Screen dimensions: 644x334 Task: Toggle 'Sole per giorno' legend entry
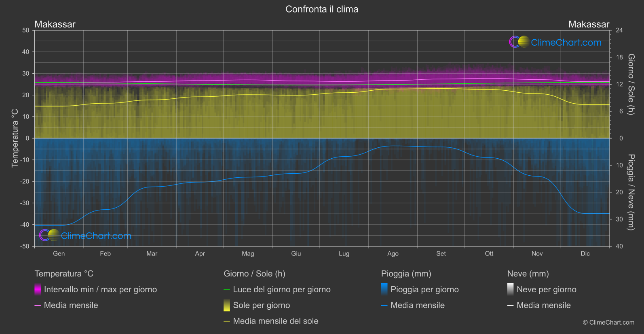click(262, 305)
